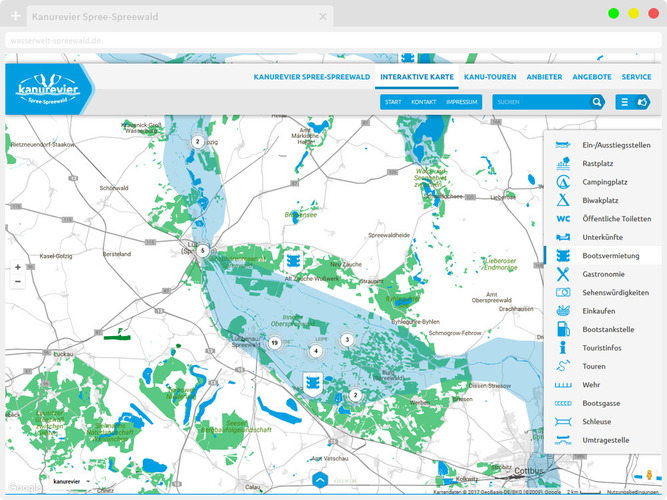Expand the bottom chevron-up panel
The width and height of the screenshot is (667, 500).
(x=319, y=480)
